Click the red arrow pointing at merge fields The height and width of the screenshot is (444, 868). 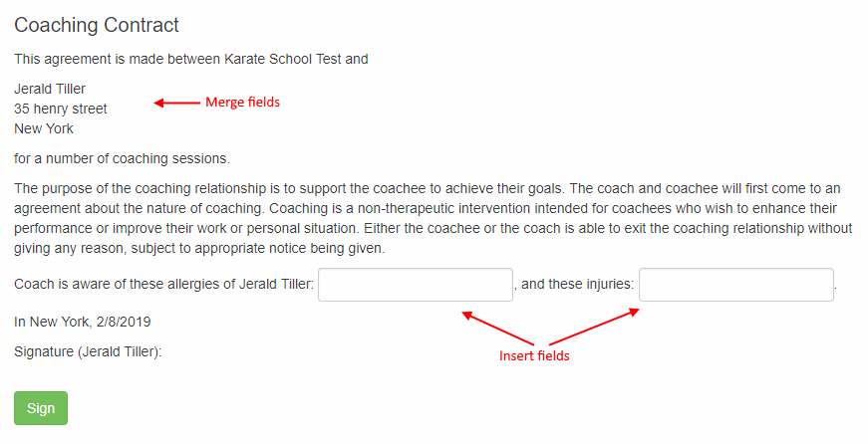tap(176, 103)
